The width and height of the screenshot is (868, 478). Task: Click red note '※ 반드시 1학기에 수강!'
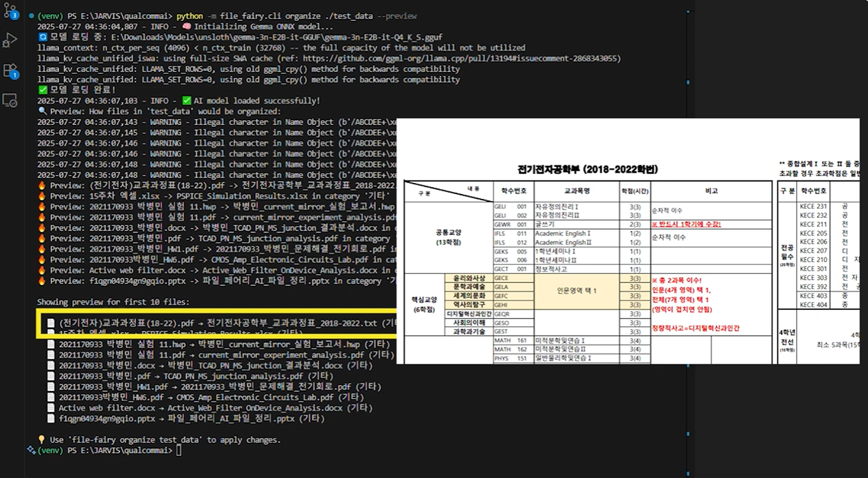[686, 224]
